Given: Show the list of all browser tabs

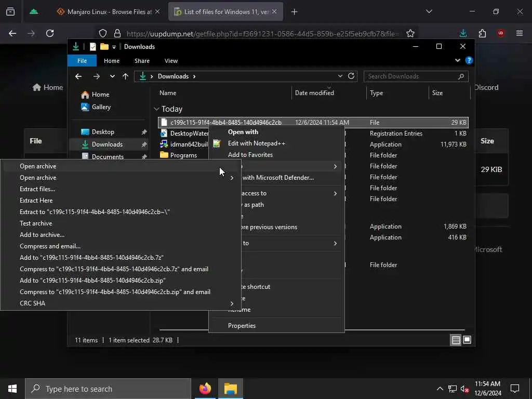Looking at the screenshot, I should (429, 11).
